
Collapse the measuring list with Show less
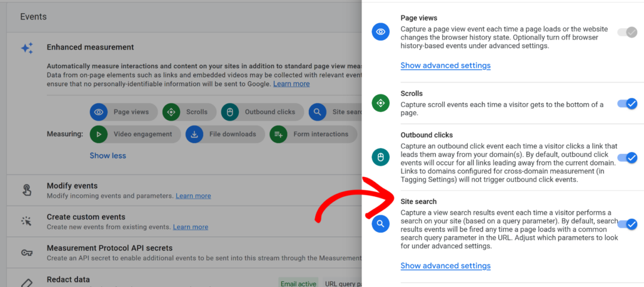(x=108, y=156)
